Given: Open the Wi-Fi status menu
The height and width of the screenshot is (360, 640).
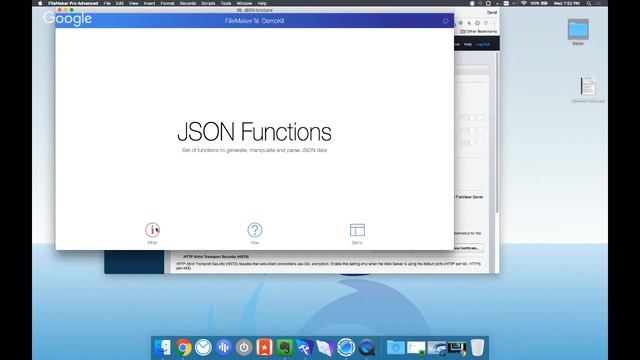Looking at the screenshot, I should pos(523,3).
